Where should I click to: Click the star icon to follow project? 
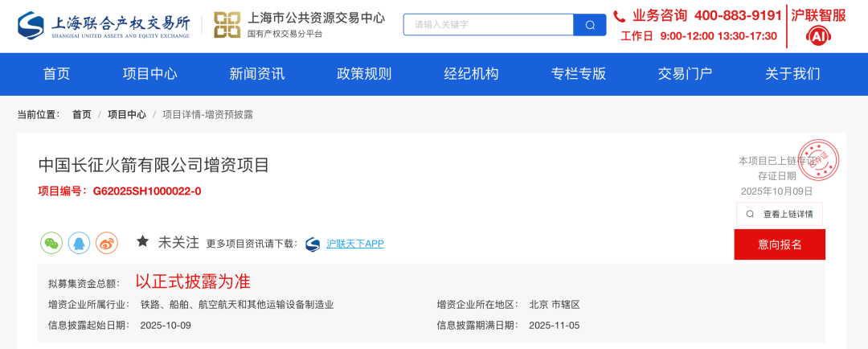click(x=143, y=241)
